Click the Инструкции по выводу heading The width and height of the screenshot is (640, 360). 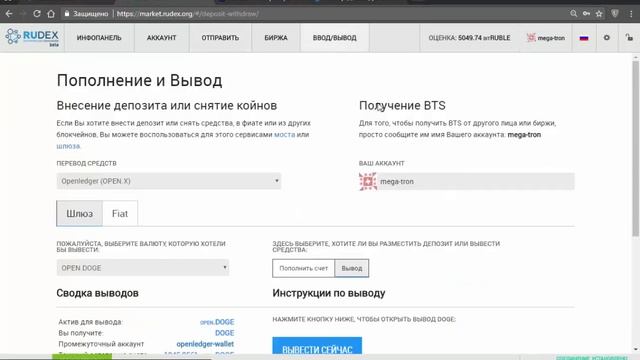[x=329, y=293]
